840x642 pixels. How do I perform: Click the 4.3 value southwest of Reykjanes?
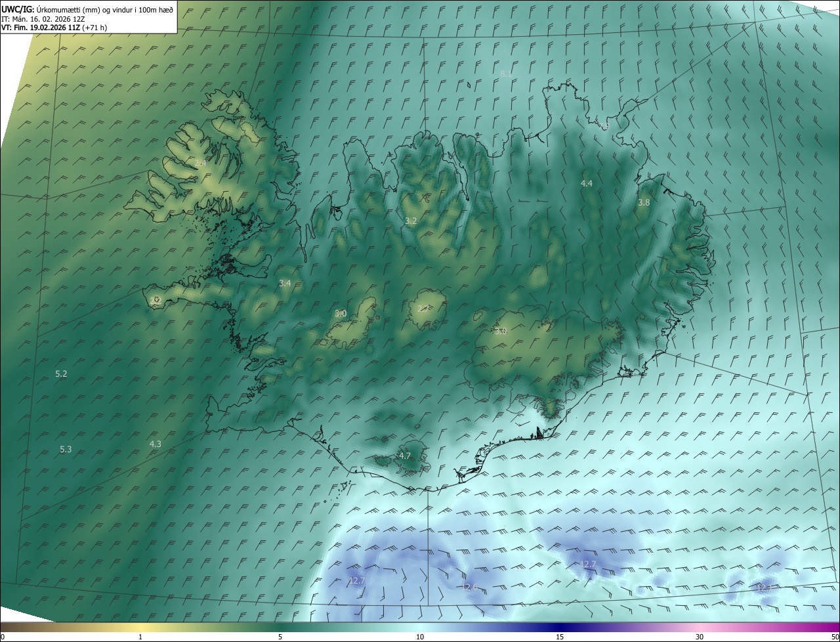click(x=156, y=444)
